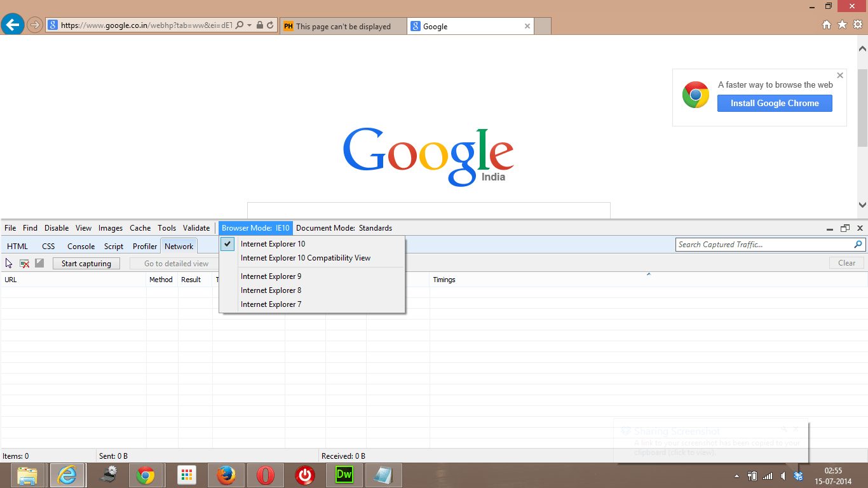Switch browser mode to Internet Explorer 7
This screenshot has width=868, height=488.
point(271,304)
